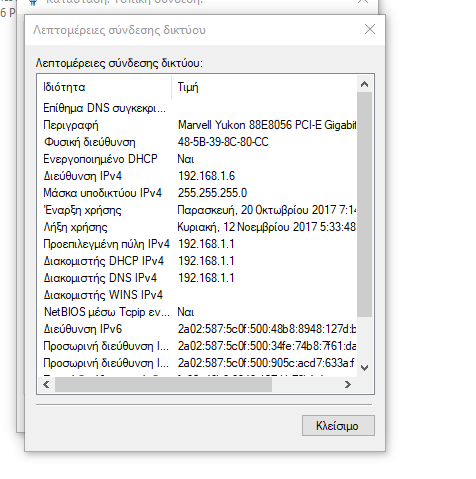Viewport: 476px width, 479px height.
Task: Select the Διακομιστής DNS IPv4 row
Action: click(197, 278)
